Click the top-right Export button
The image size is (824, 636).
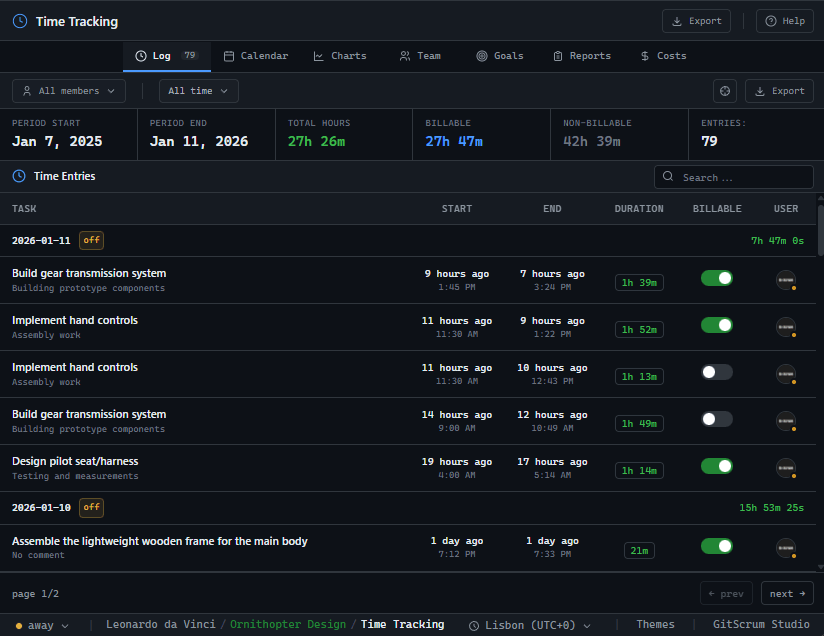(696, 21)
